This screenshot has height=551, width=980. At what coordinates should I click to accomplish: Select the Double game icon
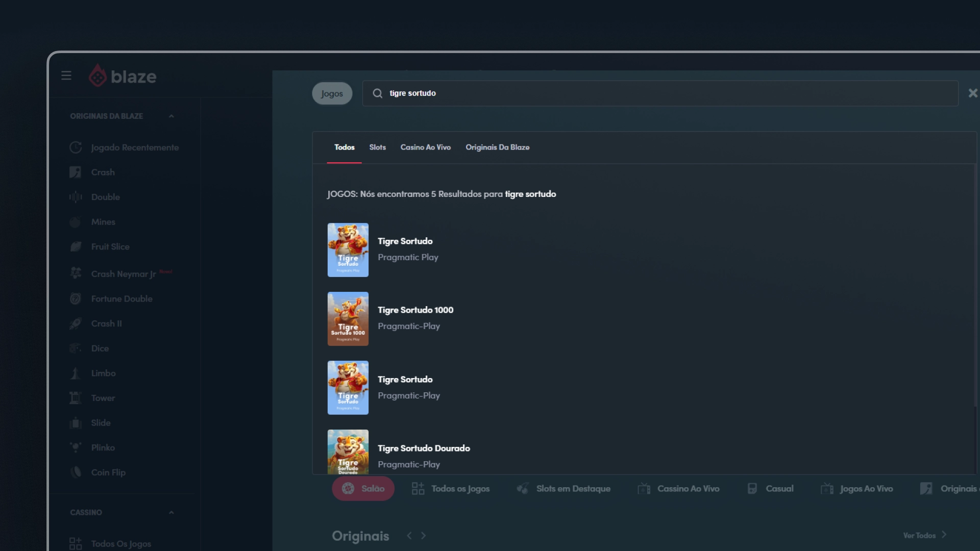click(x=76, y=197)
